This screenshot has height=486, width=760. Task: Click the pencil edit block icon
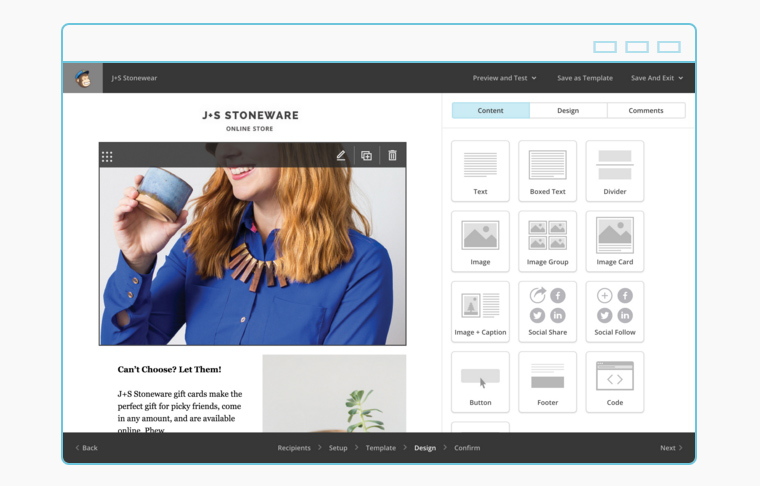(x=341, y=156)
